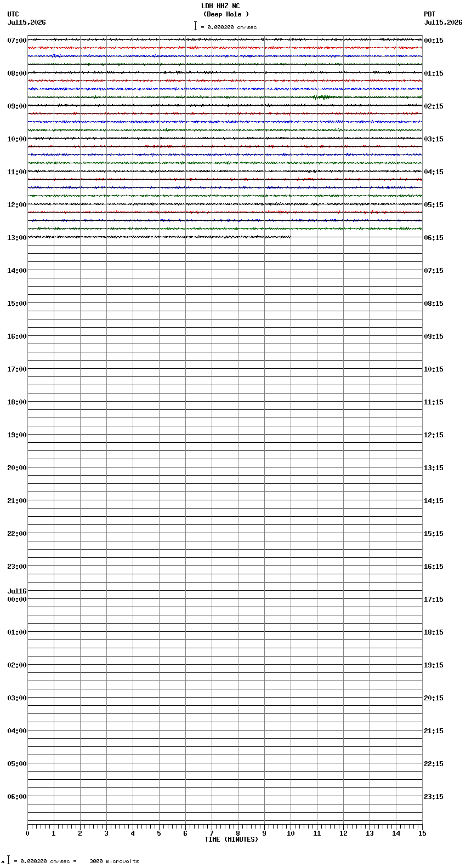Click the minute axis tick label '10'
Screen dimensions: 466x868
(291, 833)
